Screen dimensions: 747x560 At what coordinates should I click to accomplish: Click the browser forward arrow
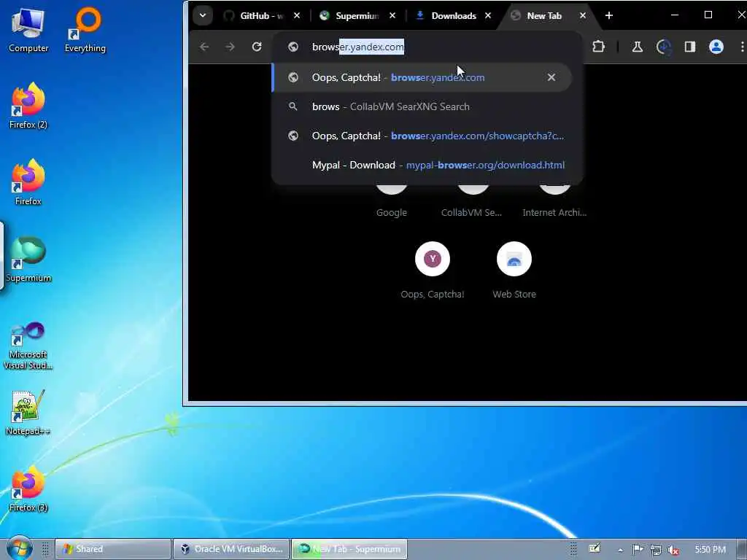(230, 47)
